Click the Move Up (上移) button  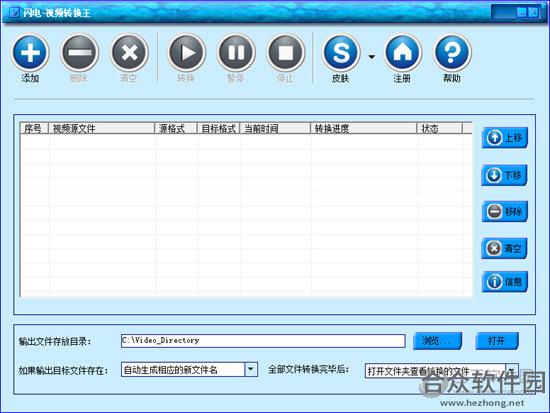pyautogui.click(x=505, y=138)
